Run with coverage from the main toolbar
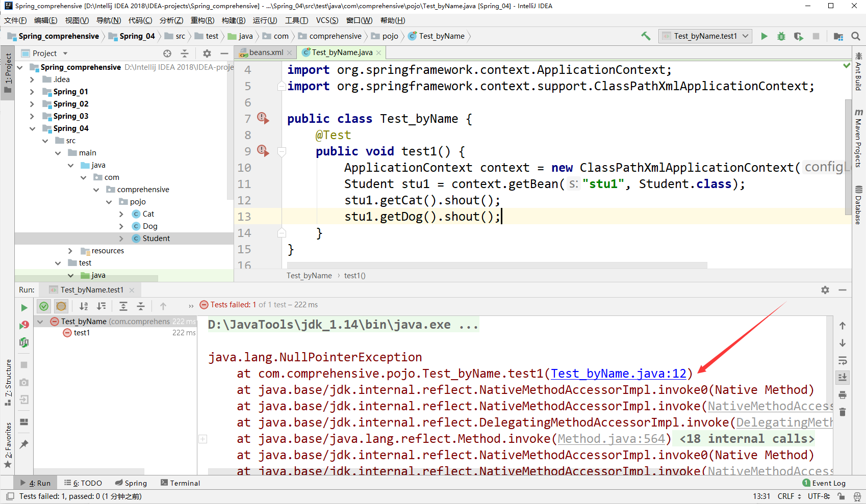866x504 pixels. pos(799,36)
